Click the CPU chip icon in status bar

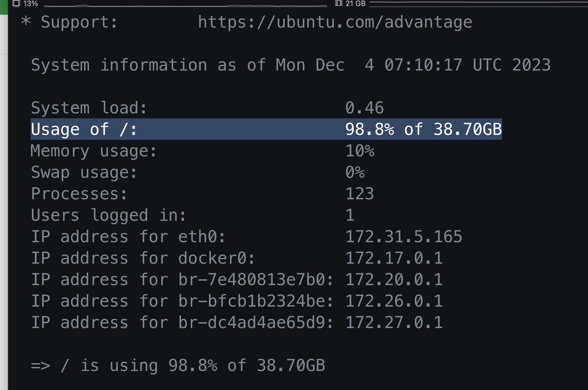(x=16, y=3)
